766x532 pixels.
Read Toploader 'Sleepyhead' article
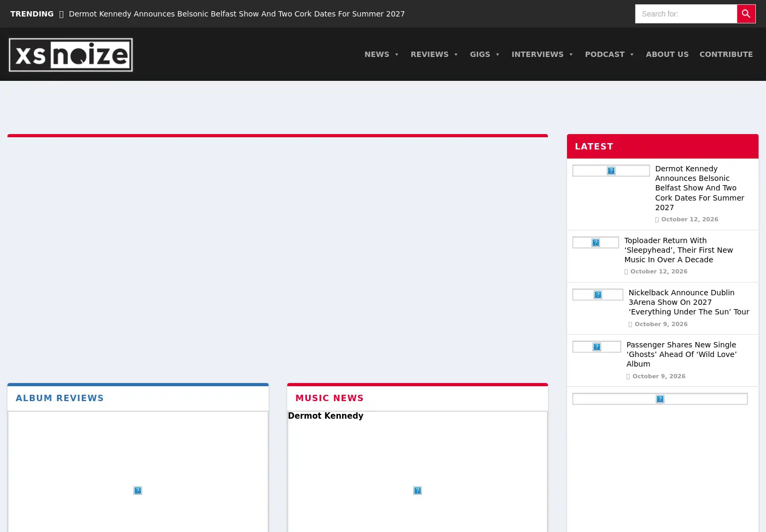coord(679,250)
